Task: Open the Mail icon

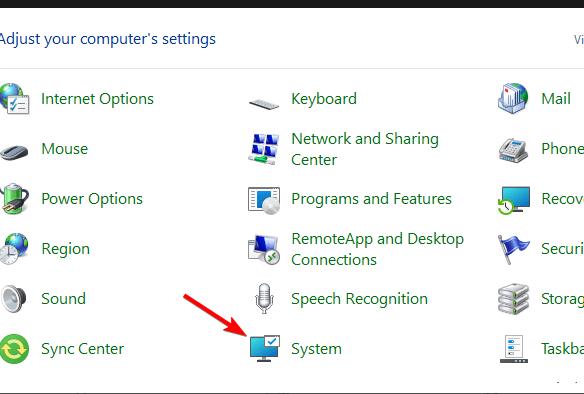Action: coord(513,98)
